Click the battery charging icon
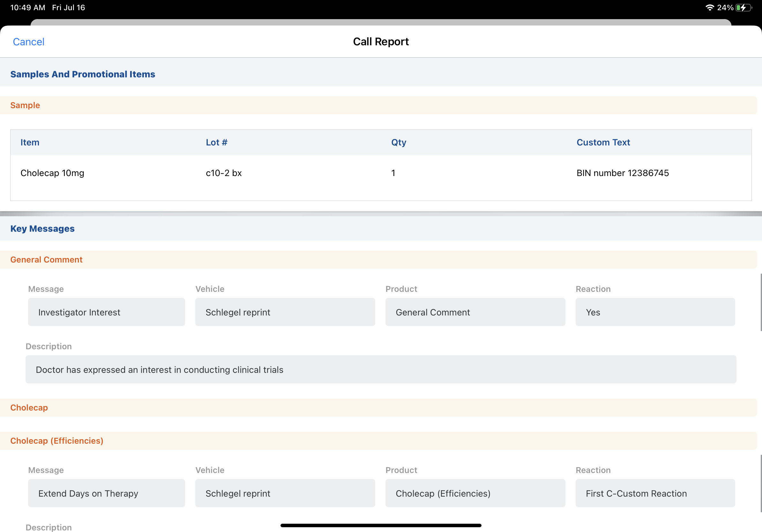 [x=743, y=7]
